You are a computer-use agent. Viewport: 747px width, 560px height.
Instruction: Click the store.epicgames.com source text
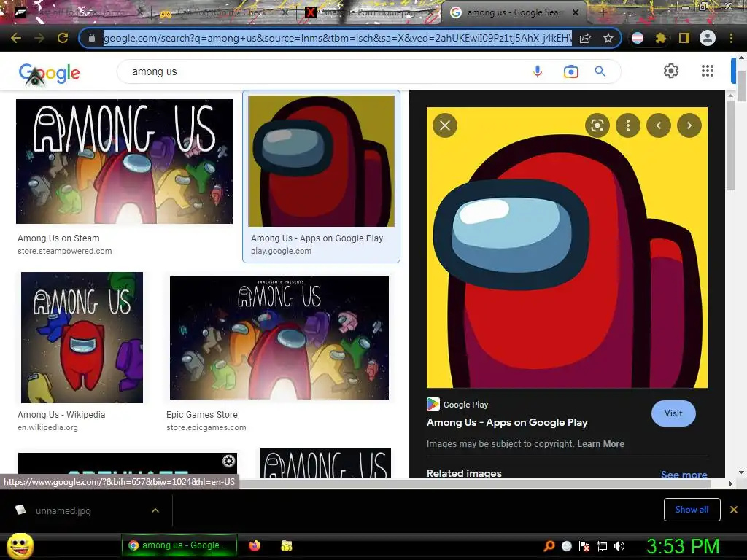(x=206, y=427)
